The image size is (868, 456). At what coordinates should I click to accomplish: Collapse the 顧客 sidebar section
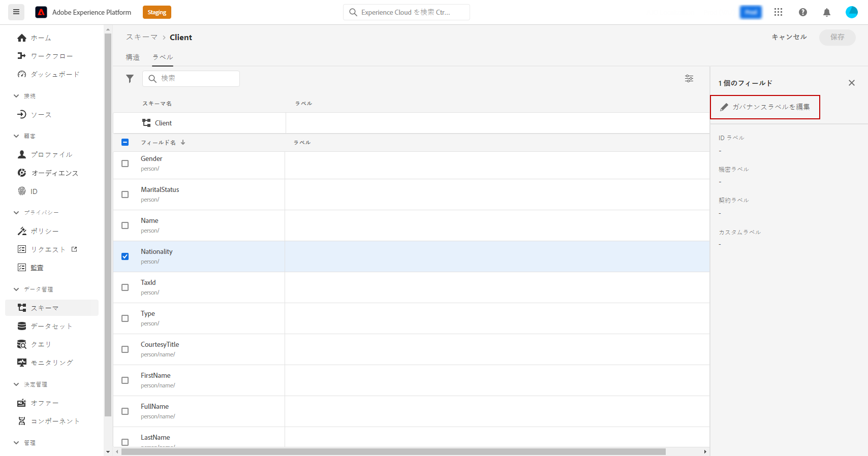coord(16,136)
